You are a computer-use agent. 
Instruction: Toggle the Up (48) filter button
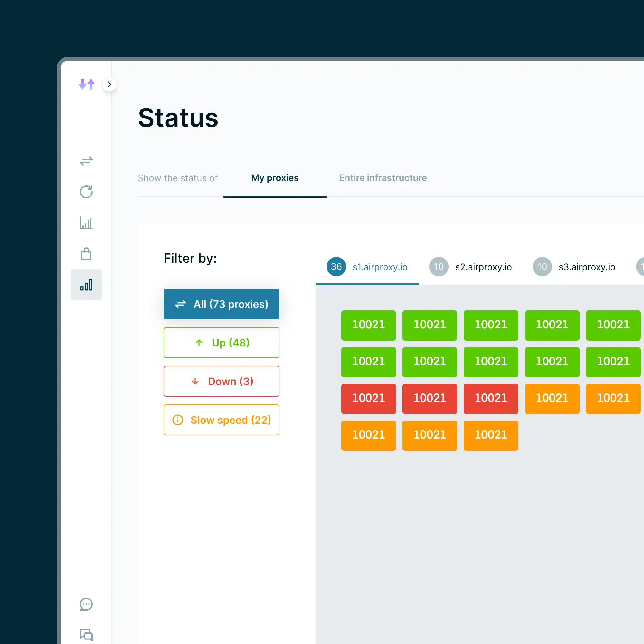coord(222,341)
